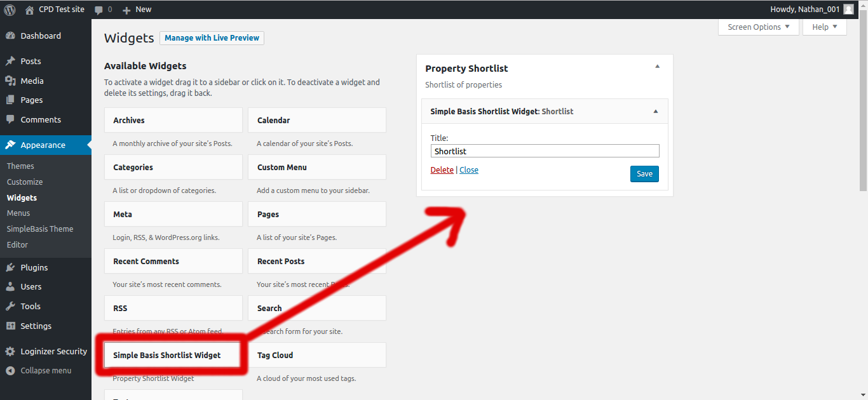Open Loginizer Security gear icon
This screenshot has width=868, height=400.
coord(10,351)
